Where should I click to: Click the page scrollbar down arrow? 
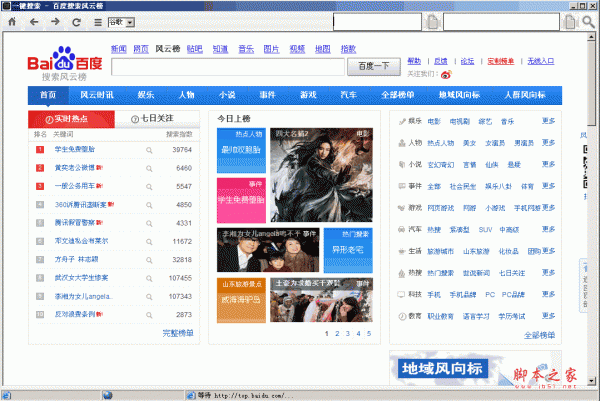592,381
